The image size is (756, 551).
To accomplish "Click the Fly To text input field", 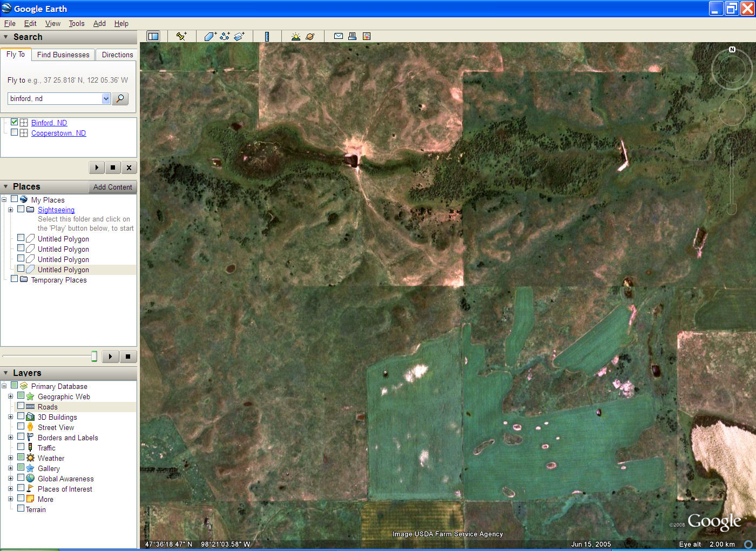I will (x=55, y=98).
